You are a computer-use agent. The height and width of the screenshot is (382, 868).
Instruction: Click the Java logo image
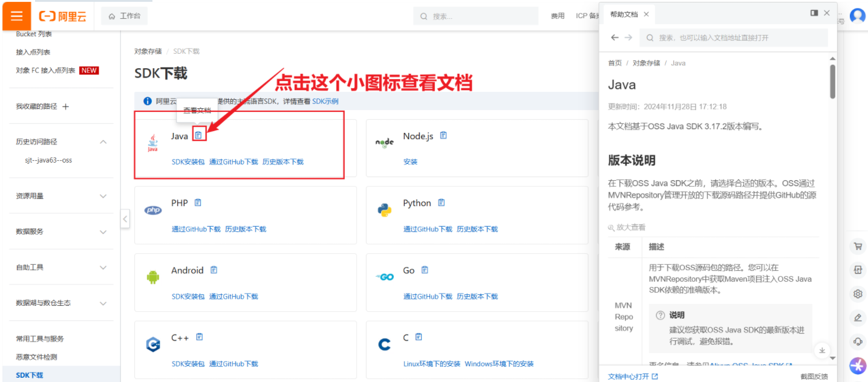pos(152,143)
